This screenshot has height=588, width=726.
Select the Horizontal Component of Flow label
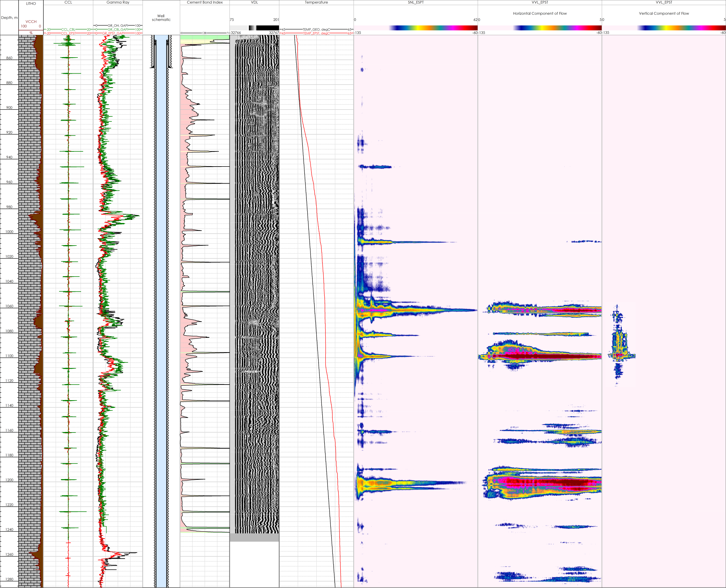pyautogui.click(x=540, y=14)
